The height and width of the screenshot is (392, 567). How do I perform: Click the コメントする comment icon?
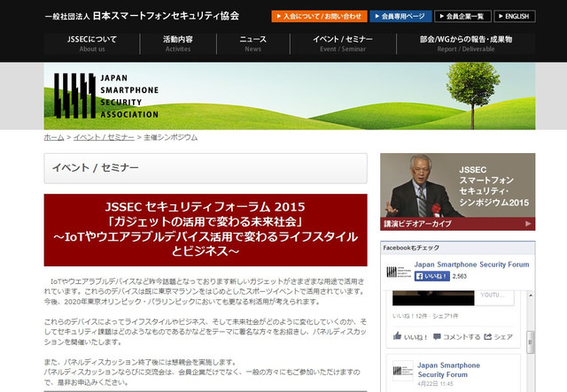(x=437, y=337)
